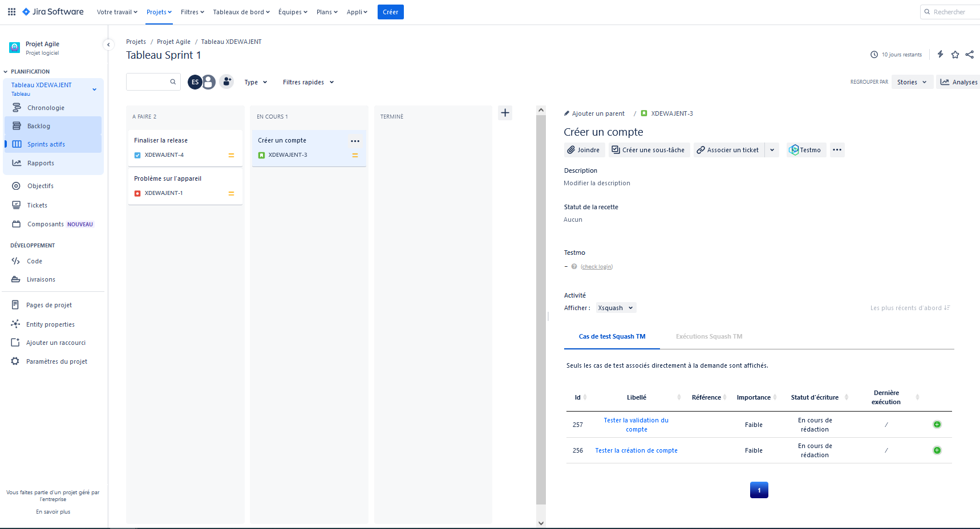Viewport: 980px width, 529px height.
Task: Click the add people avatar icon
Action: click(226, 82)
